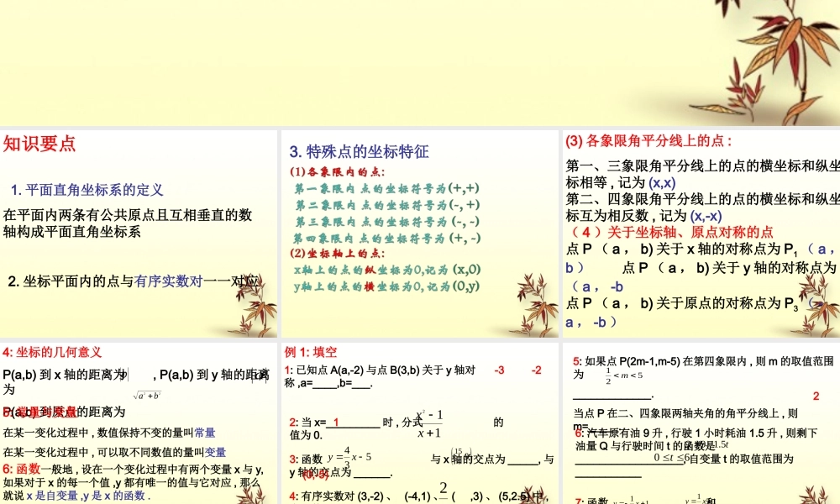Screen dimensions: 840x504
Task: Click the 各象限内的点 green heading
Action: click(335, 171)
